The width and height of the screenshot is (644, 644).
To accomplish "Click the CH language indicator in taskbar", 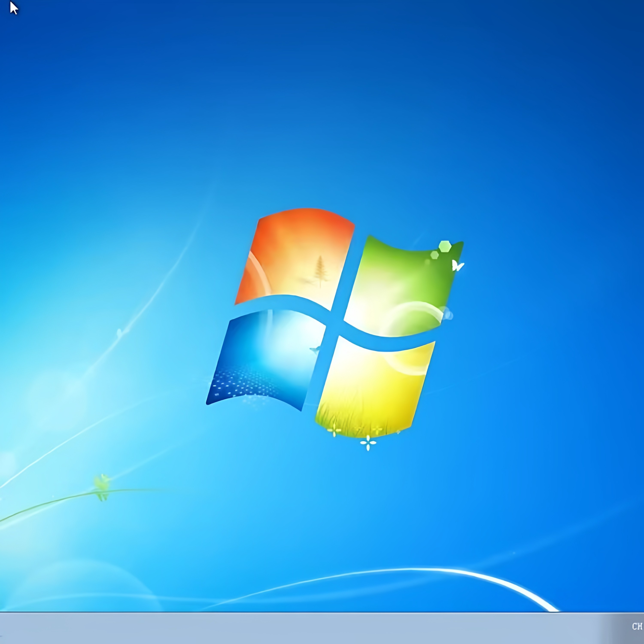I will (637, 626).
